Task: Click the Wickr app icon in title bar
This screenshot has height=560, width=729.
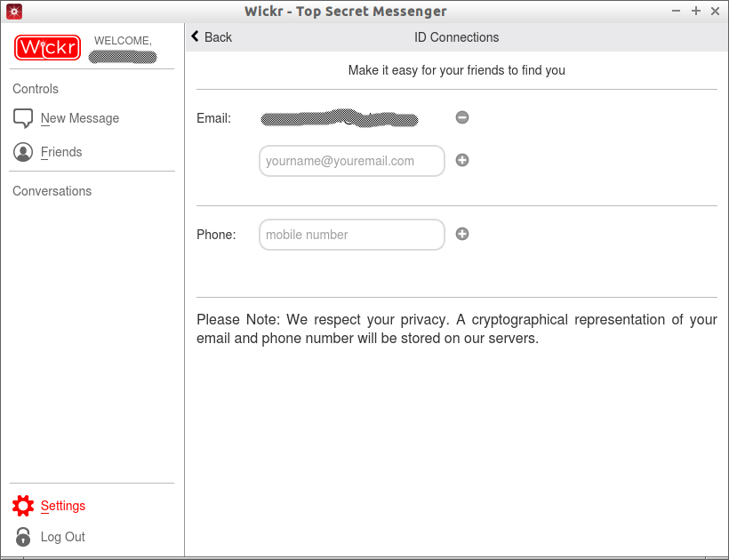Action: click(14, 12)
